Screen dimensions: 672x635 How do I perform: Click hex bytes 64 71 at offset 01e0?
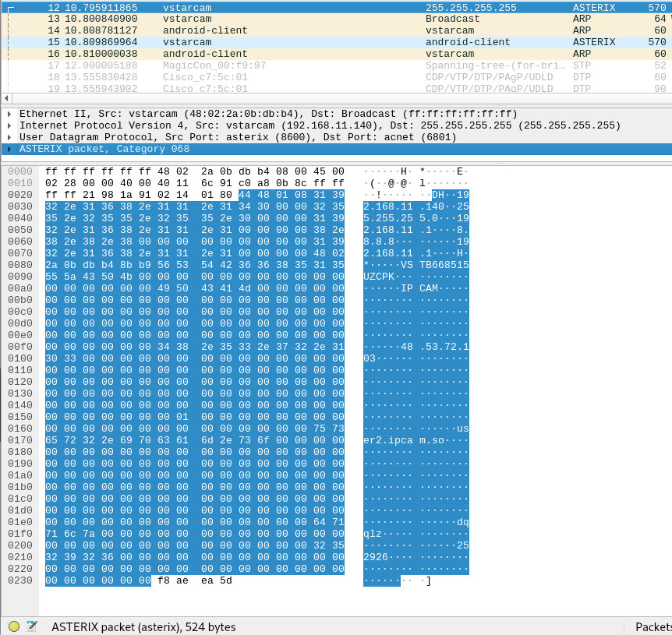(x=329, y=522)
